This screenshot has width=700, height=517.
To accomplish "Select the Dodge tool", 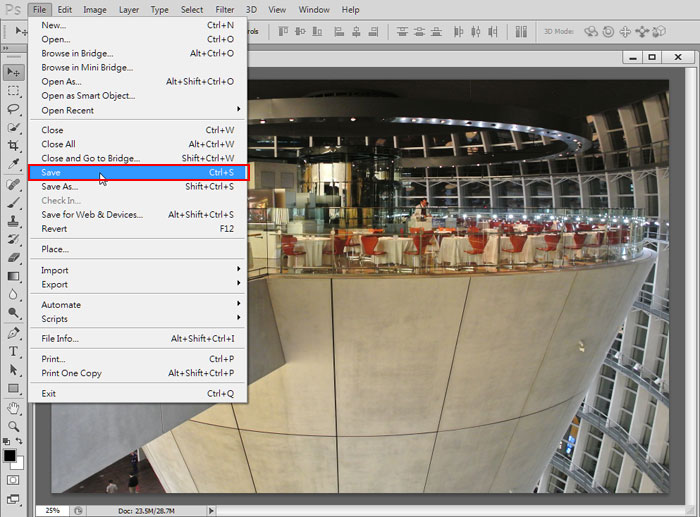I will click(13, 313).
